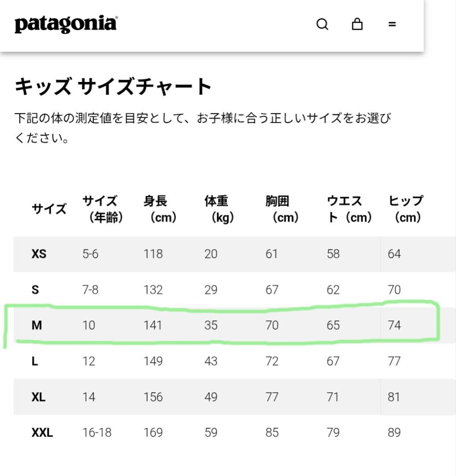Screen dimensions: 456x476
Task: Click the cart icon beside the menu
Action: click(x=358, y=24)
